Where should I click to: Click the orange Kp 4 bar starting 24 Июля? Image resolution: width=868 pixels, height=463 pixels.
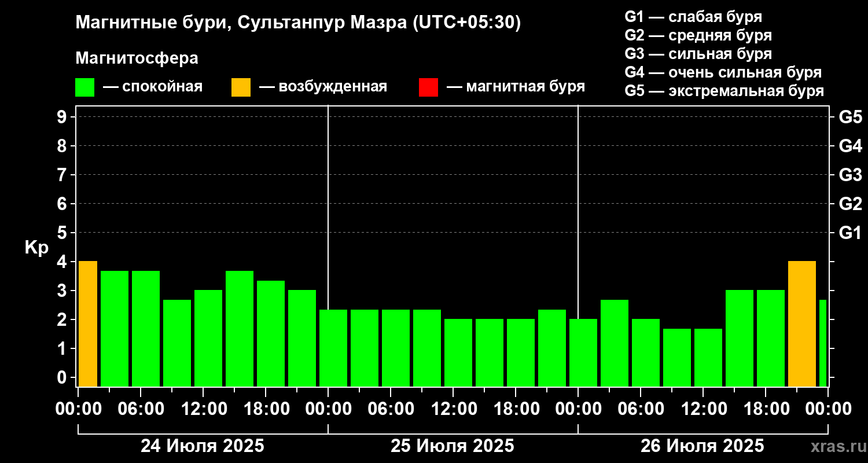(x=88, y=324)
